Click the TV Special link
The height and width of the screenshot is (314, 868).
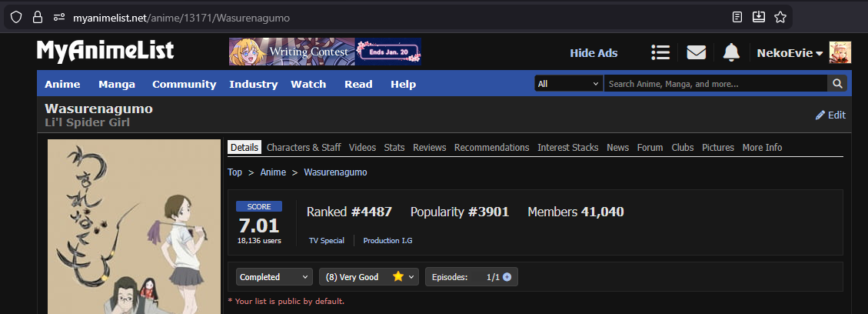pos(327,240)
